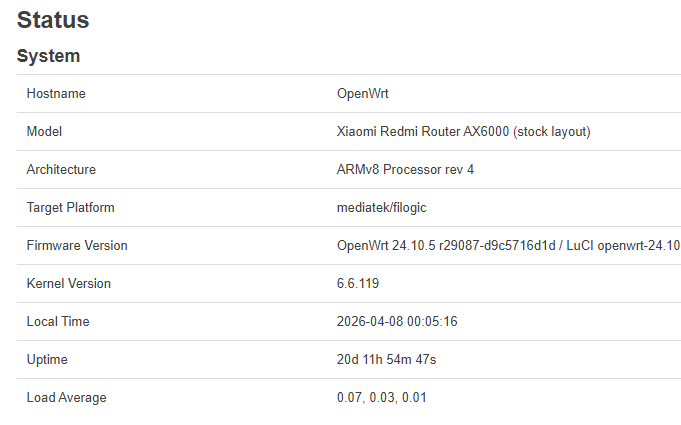Click the Status page heading
The height and width of the screenshot is (425, 681).
(53, 20)
